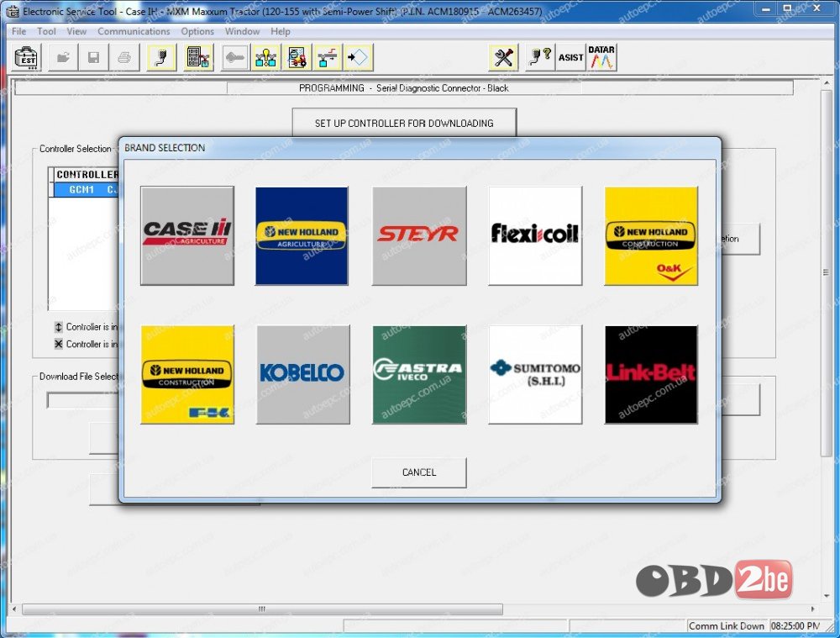This screenshot has height=638, width=840.
Task: Open the File menu
Action: pos(18,31)
